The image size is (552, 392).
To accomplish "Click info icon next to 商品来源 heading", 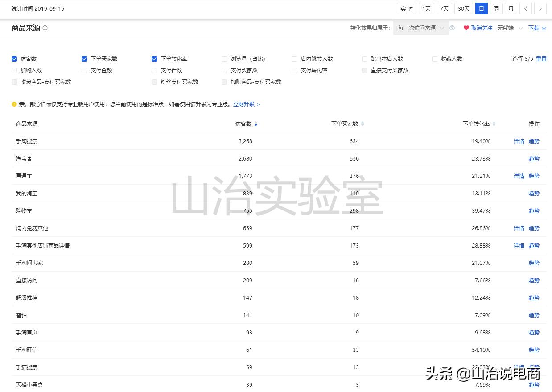I will click(x=45, y=28).
